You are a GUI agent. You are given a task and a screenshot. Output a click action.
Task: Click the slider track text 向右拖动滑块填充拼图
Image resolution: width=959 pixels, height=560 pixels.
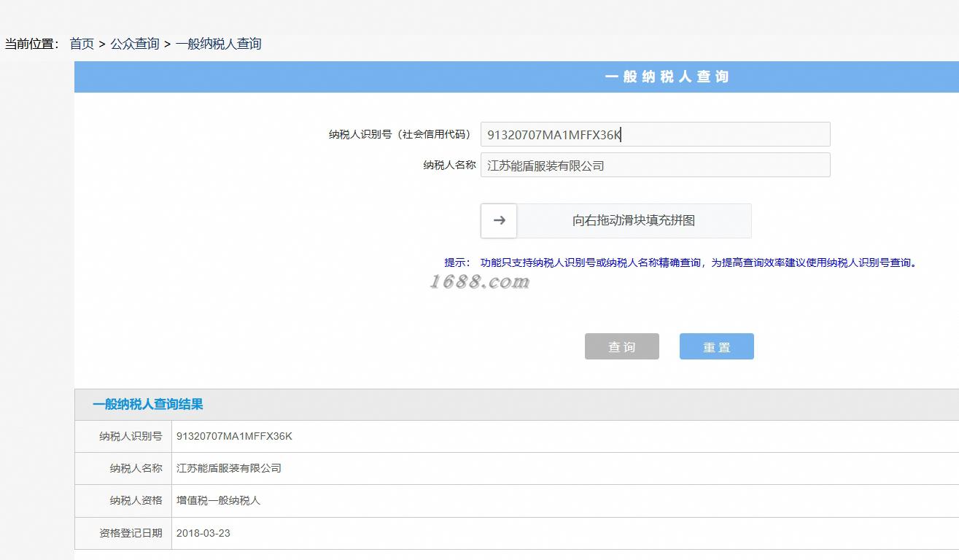point(634,221)
